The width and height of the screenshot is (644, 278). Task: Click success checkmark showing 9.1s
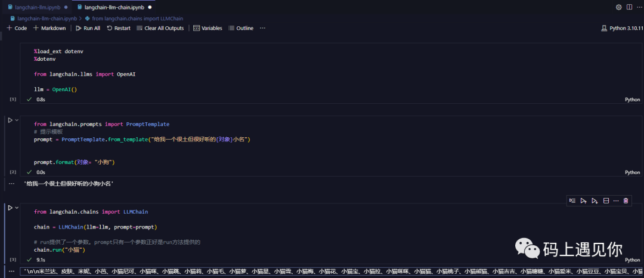tap(29, 260)
